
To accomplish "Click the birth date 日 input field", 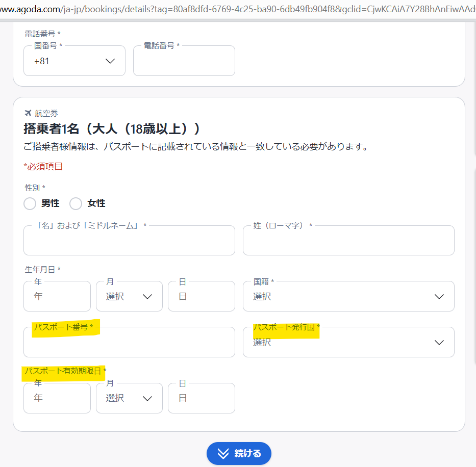I will (202, 296).
